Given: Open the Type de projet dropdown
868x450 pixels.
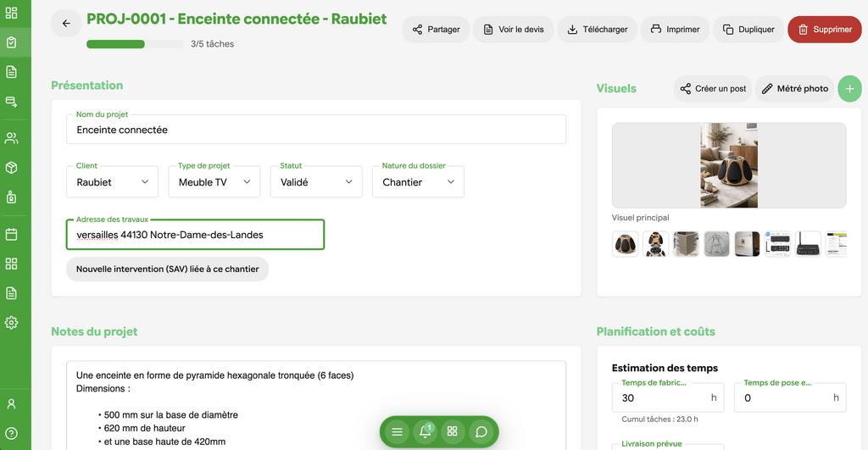Looking at the screenshot, I should coord(214,182).
